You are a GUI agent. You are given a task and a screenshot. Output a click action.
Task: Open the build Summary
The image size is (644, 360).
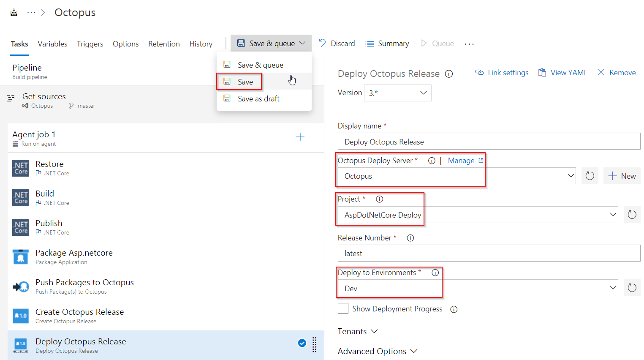pyautogui.click(x=387, y=44)
